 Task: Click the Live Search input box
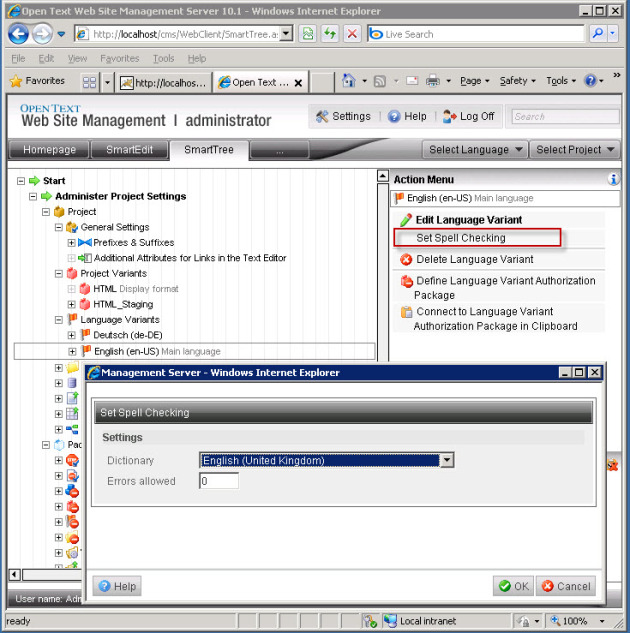pos(476,34)
